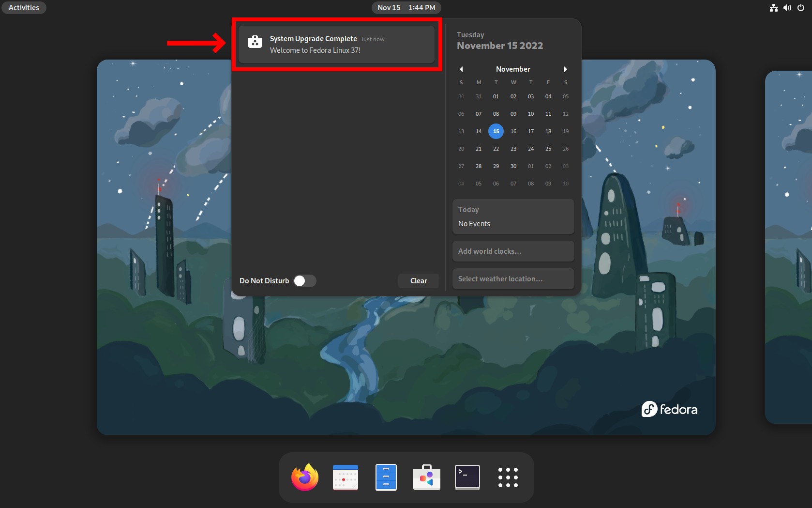Open Firefox from the dock
This screenshot has height=508, width=812.
(305, 477)
